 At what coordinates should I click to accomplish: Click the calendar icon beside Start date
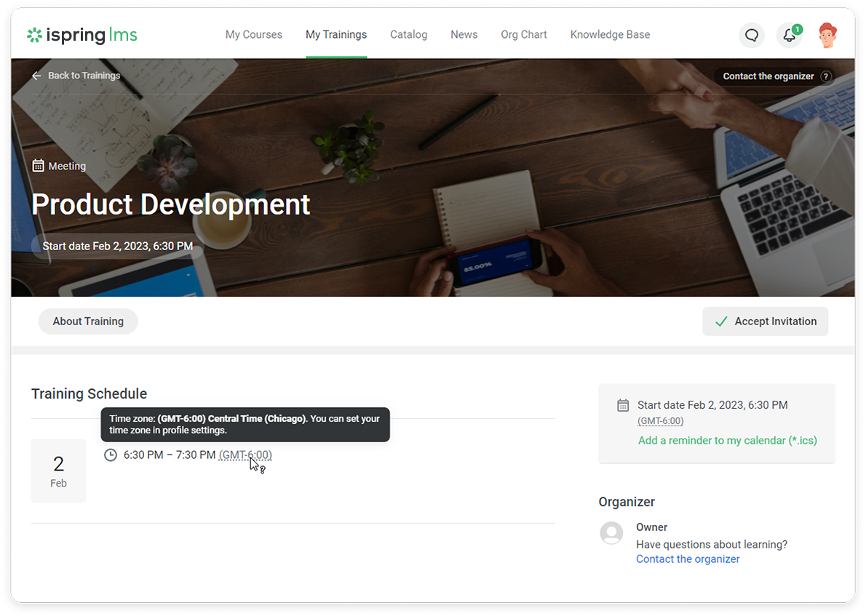coord(623,405)
